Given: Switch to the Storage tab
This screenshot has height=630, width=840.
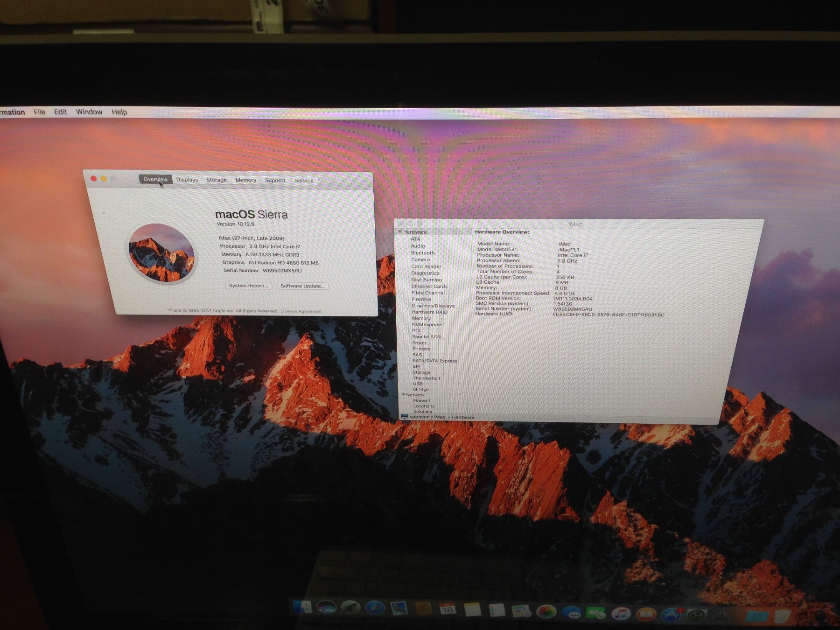Looking at the screenshot, I should point(217,180).
